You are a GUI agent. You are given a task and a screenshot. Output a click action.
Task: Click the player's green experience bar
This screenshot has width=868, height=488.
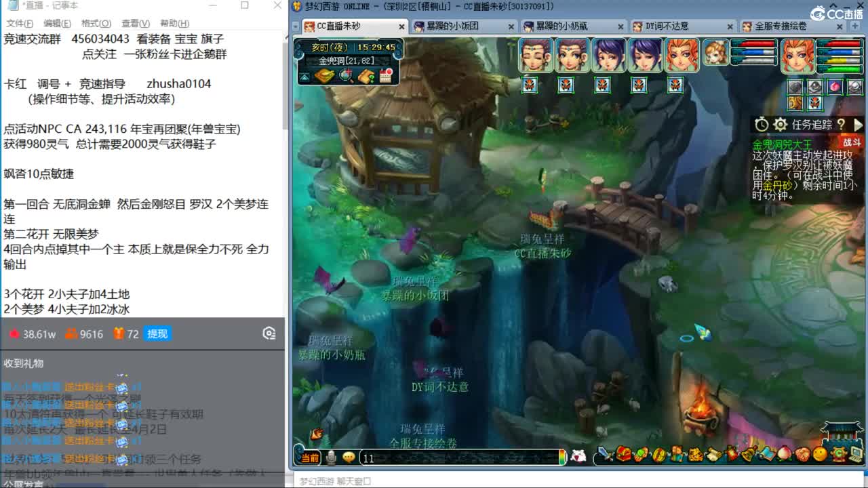point(840,68)
